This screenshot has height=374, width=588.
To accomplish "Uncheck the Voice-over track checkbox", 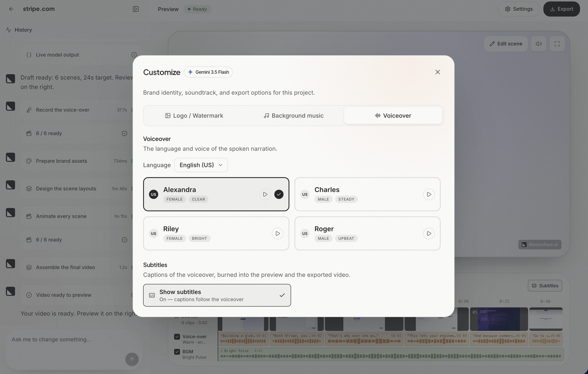I will tap(177, 337).
